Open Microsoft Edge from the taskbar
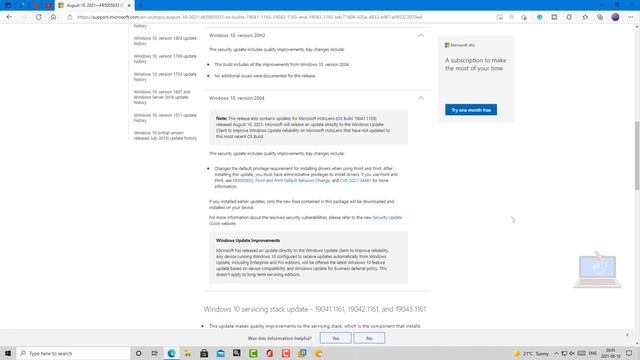Viewport: 640px width, 360px height. (171, 353)
